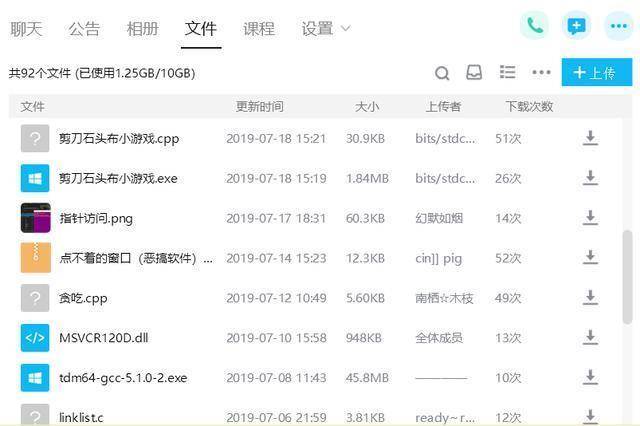Sort by the 文件 column header

point(32,106)
